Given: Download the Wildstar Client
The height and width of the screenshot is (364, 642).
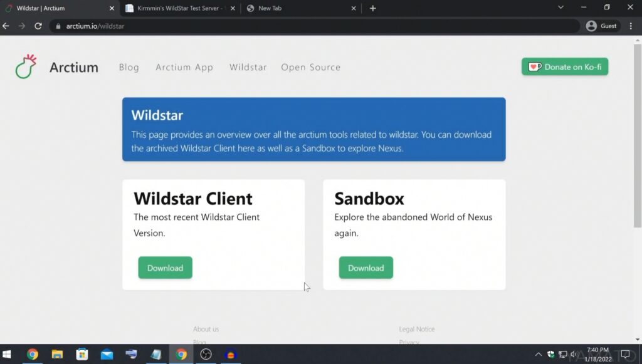Looking at the screenshot, I should [165, 268].
